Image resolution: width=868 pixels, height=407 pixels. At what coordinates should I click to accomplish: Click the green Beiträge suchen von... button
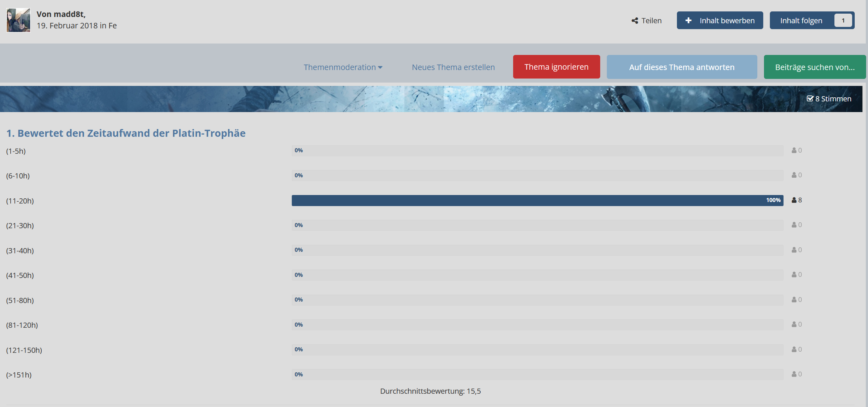[x=815, y=67]
